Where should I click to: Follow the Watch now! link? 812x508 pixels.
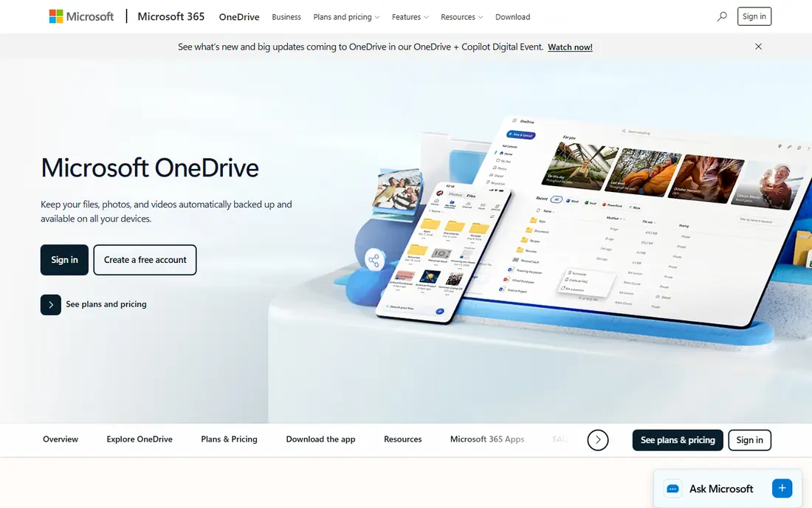click(x=570, y=47)
